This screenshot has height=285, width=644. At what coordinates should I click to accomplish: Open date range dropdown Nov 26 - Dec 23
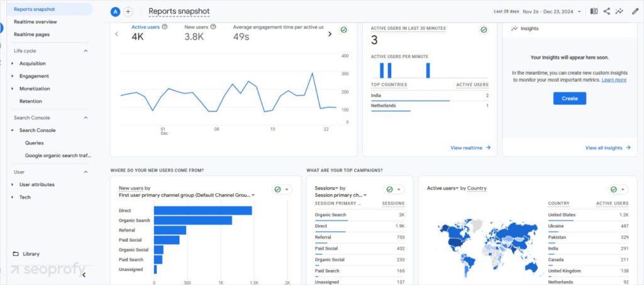[552, 11]
